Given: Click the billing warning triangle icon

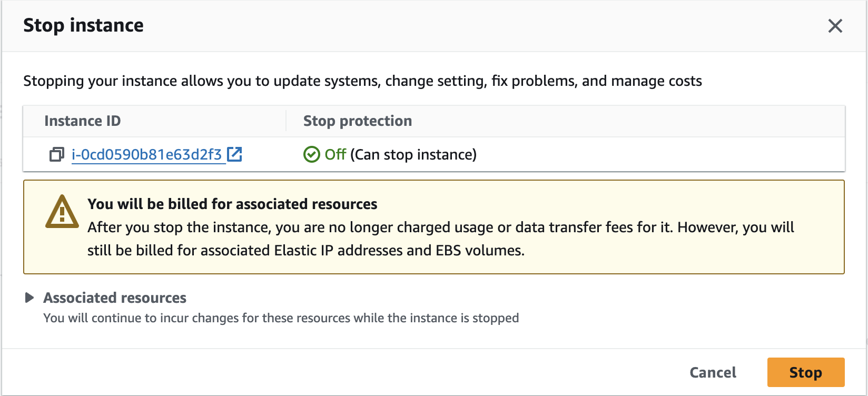Looking at the screenshot, I should pos(62,212).
